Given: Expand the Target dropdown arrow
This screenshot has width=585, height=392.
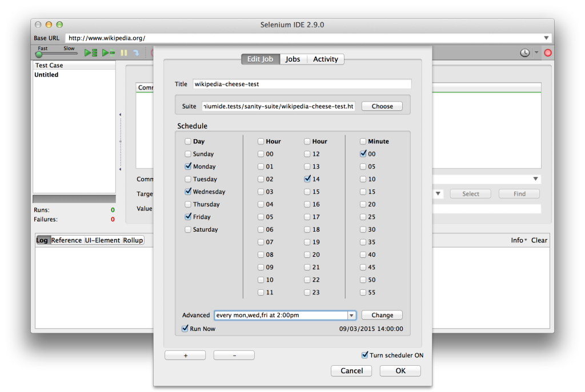Looking at the screenshot, I should [438, 194].
